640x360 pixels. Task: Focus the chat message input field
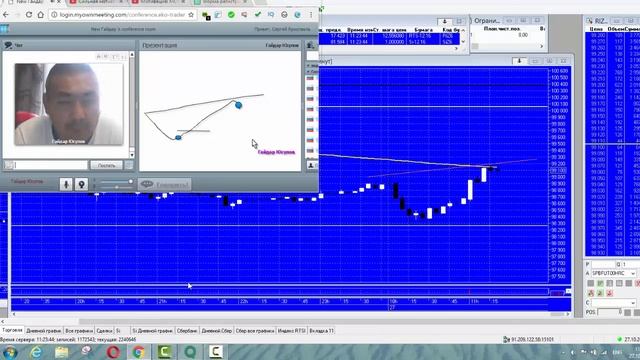click(x=51, y=165)
